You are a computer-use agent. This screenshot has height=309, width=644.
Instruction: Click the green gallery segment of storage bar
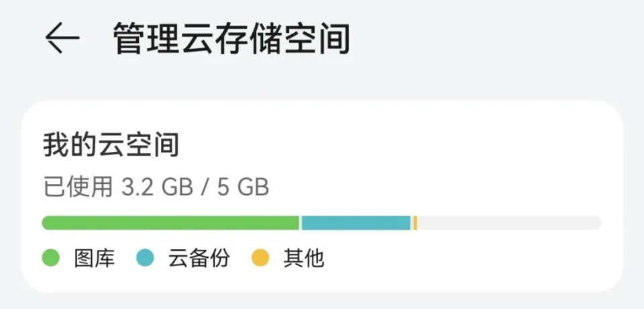pos(171,223)
